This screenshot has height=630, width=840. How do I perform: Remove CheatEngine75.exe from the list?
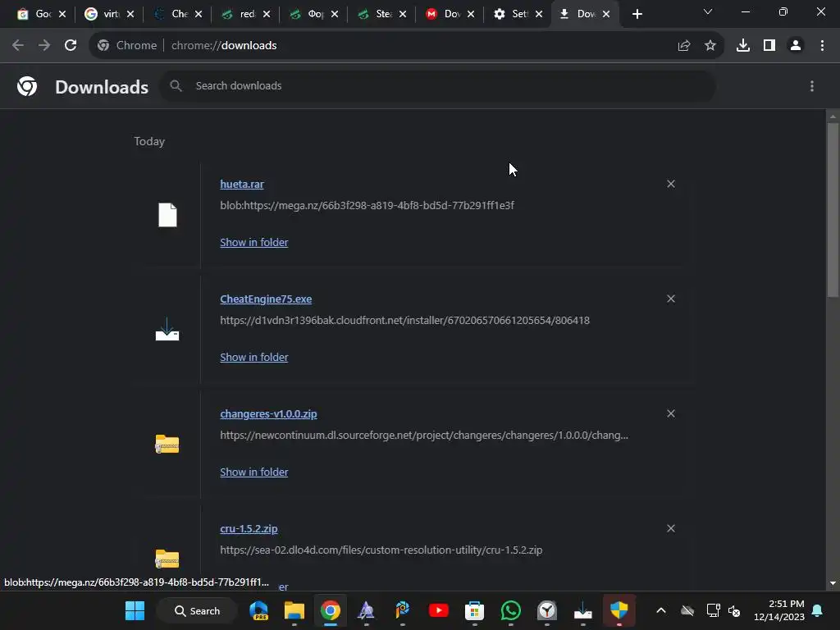671,299
